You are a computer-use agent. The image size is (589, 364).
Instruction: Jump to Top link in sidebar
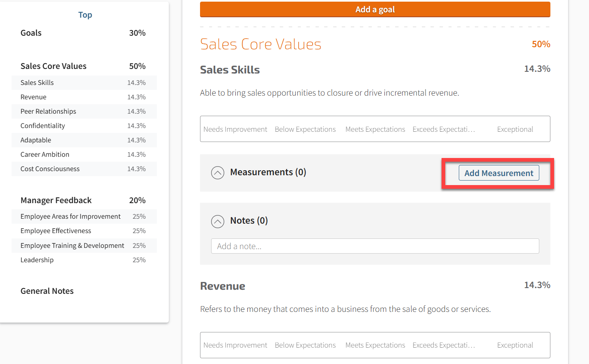[85, 15]
